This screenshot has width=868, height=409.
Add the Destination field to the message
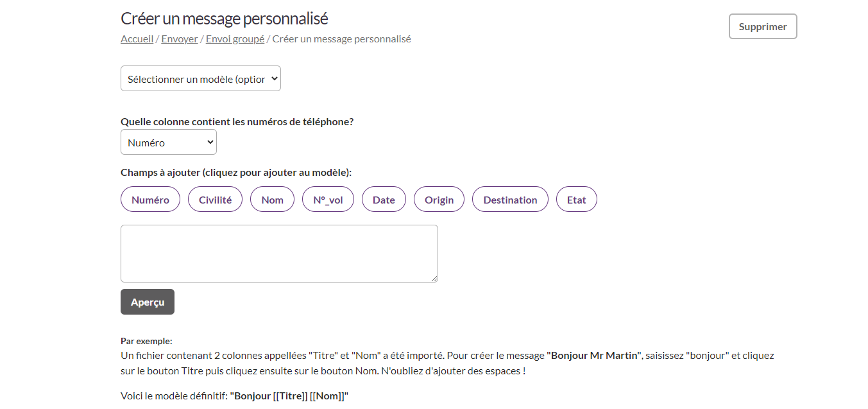click(x=510, y=200)
